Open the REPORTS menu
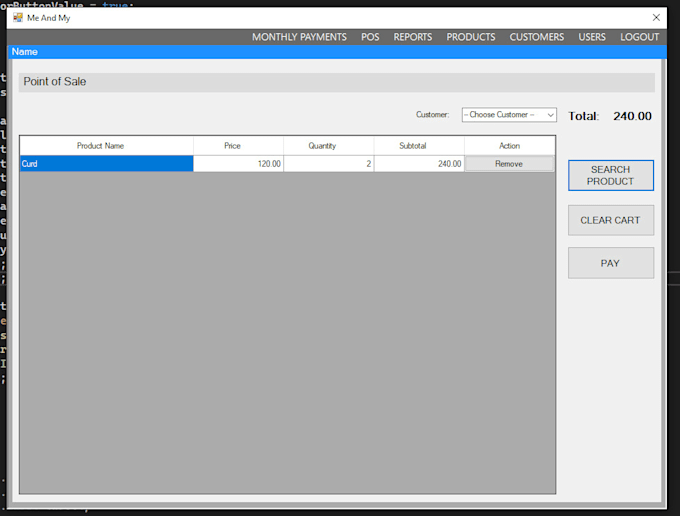 click(412, 37)
